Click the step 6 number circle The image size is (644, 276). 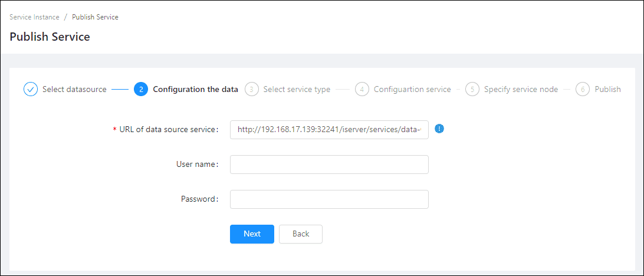[x=583, y=90]
